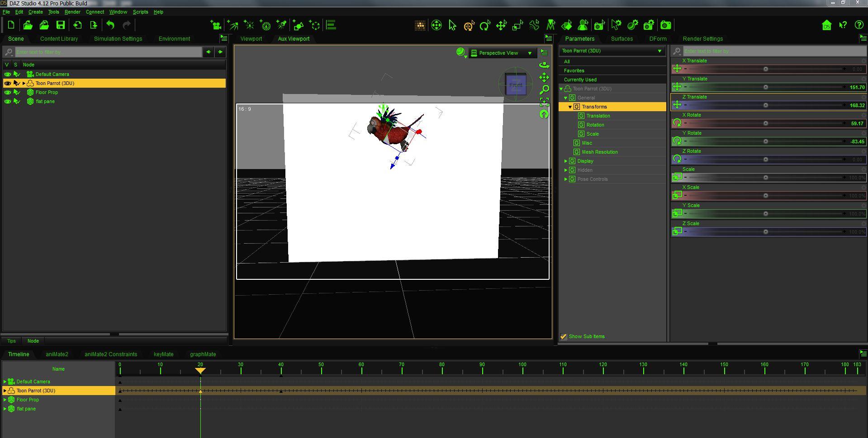Select the All parameters filter
The image size is (868, 438).
click(x=612, y=61)
